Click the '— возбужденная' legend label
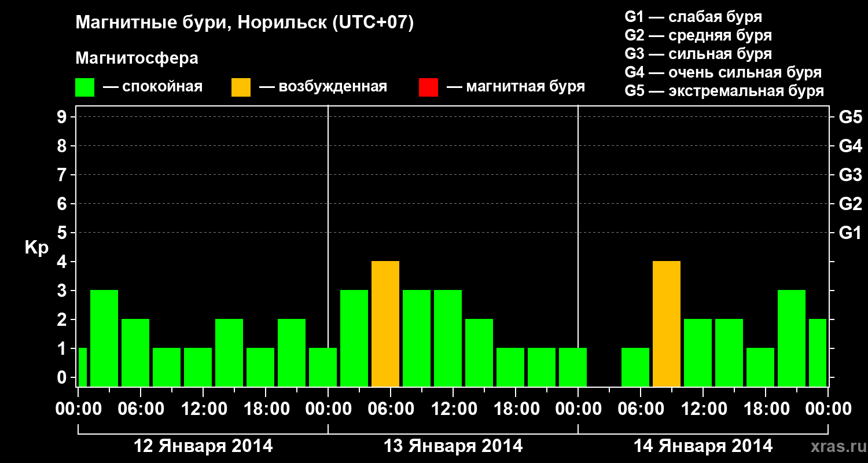 point(323,87)
